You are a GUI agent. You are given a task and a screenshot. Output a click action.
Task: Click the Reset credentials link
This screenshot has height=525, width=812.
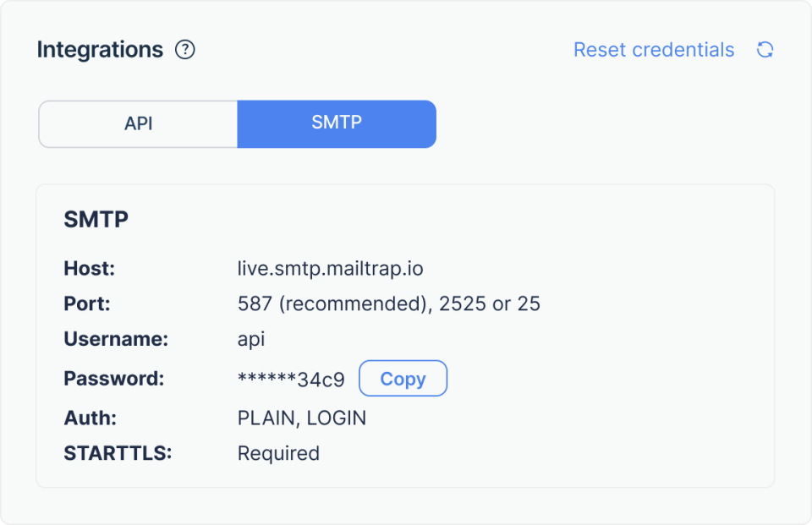[x=654, y=50]
